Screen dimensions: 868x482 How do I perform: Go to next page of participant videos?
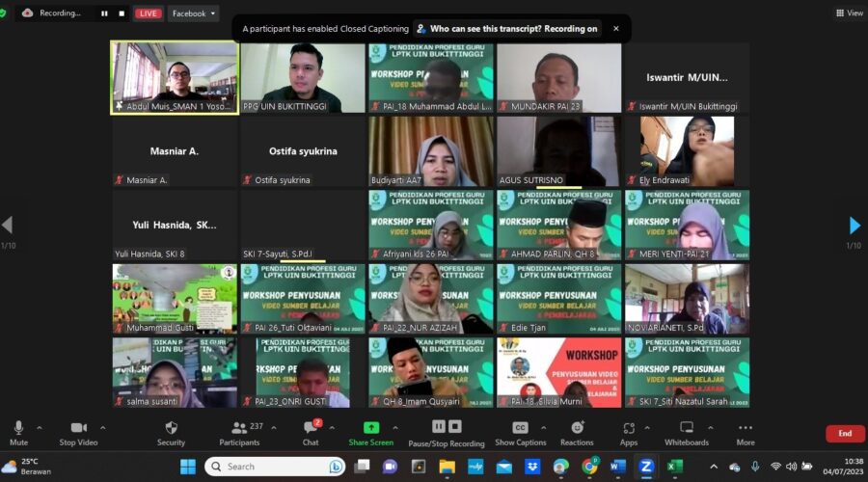tap(854, 226)
